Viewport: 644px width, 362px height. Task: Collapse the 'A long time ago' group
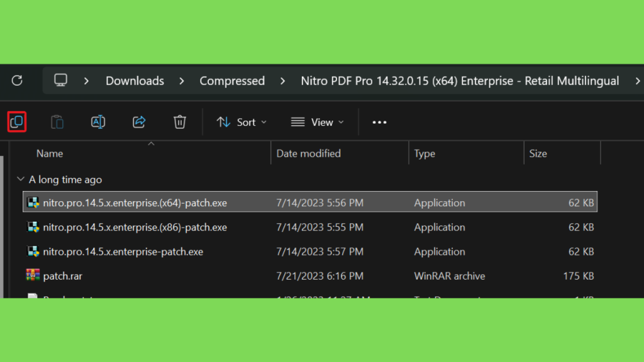click(x=21, y=179)
